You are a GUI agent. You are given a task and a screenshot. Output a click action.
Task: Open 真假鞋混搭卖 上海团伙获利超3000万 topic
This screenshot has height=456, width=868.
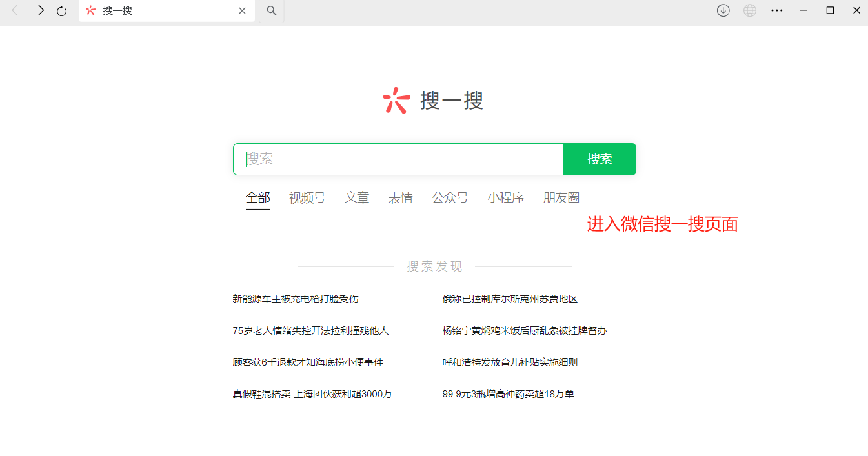coord(312,394)
